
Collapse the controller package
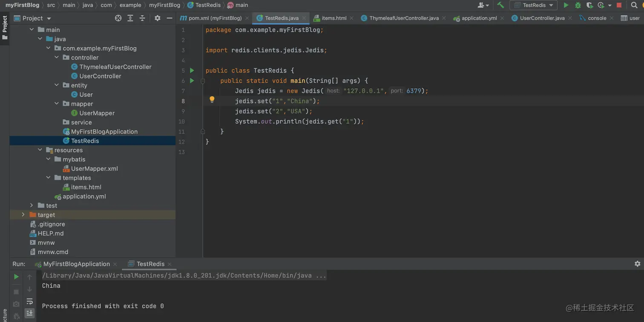point(57,58)
